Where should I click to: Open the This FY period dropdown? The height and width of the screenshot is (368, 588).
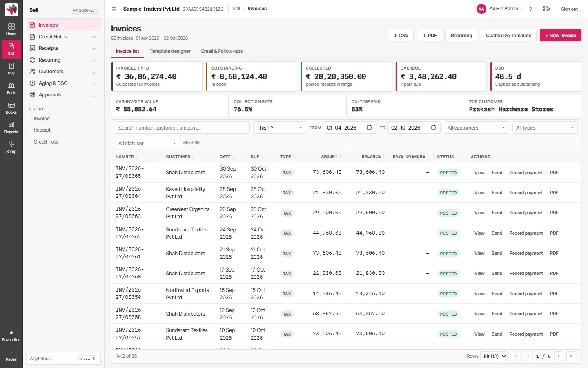[x=280, y=128]
